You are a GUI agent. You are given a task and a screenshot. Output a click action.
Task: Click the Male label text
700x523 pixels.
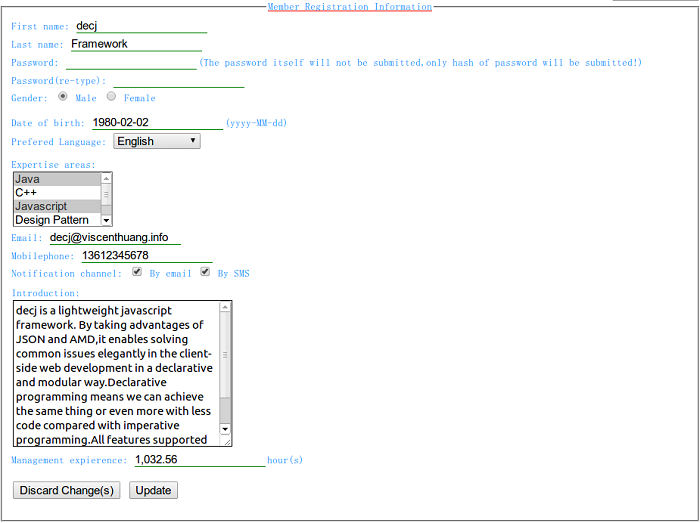click(86, 98)
